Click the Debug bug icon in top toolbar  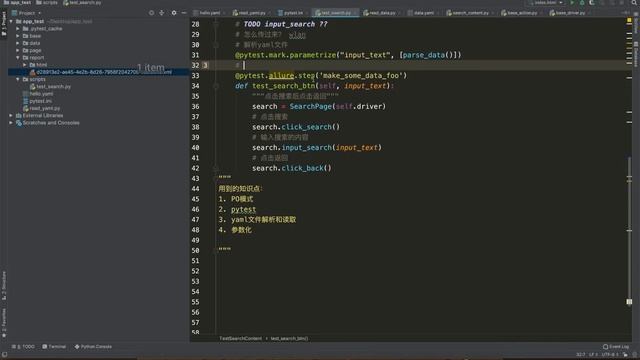pos(582,2)
